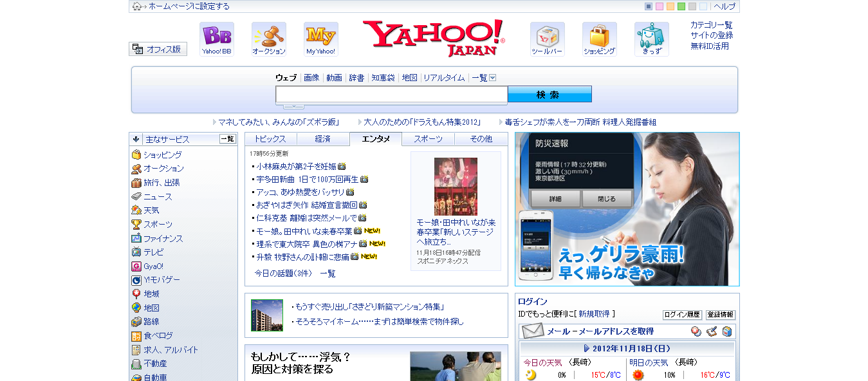
Task: Click the ショッピング icon in the services list
Action: pyautogui.click(x=136, y=154)
